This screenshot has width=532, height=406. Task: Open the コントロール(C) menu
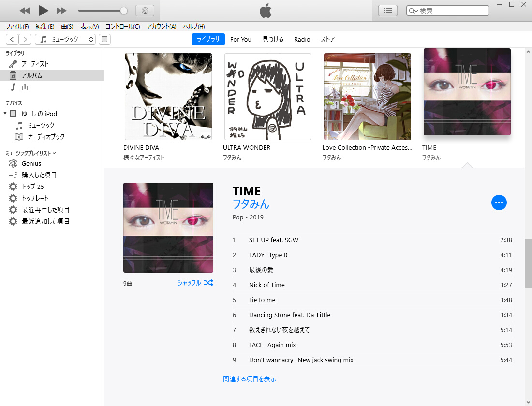[122, 27]
